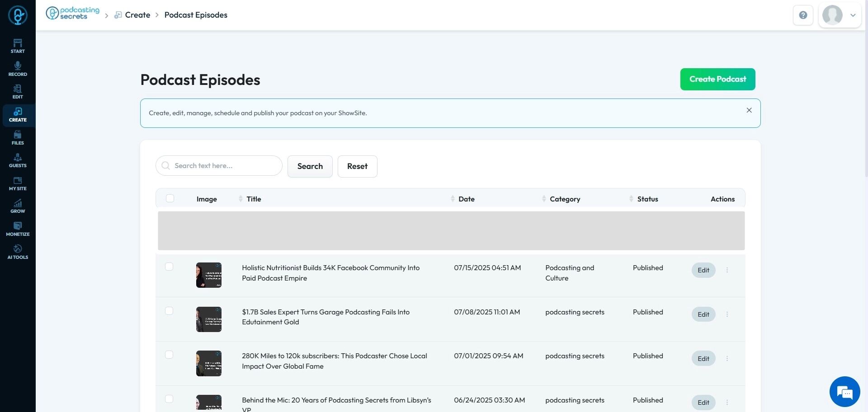Click the date 07/15/2025 04:51 AM
868x412 pixels.
(487, 268)
